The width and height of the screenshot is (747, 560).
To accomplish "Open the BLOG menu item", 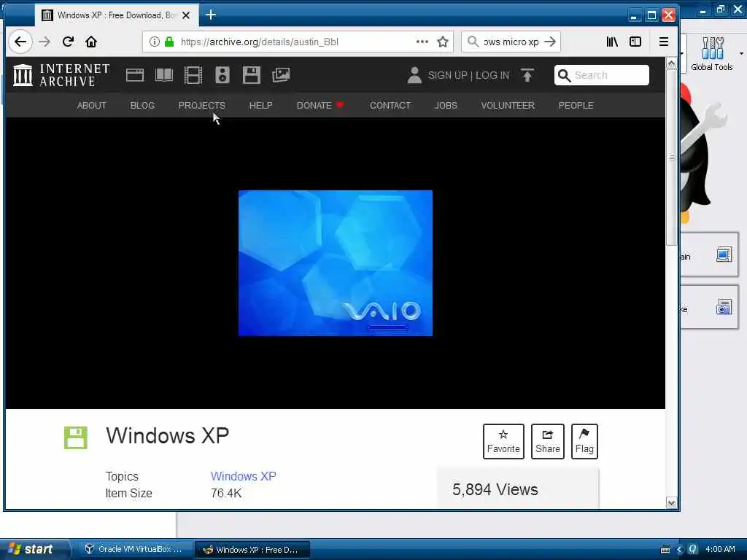I will point(142,106).
